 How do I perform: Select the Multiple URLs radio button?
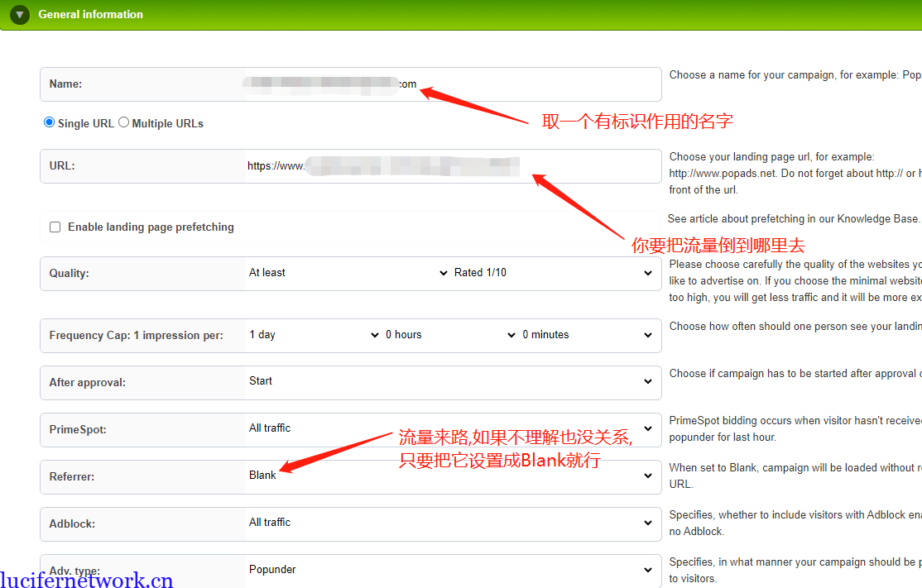[124, 122]
